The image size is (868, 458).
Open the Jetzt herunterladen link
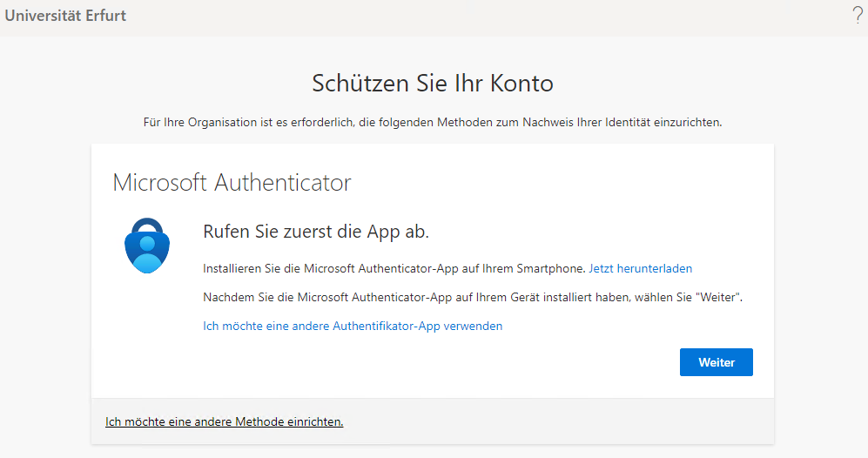(x=640, y=268)
